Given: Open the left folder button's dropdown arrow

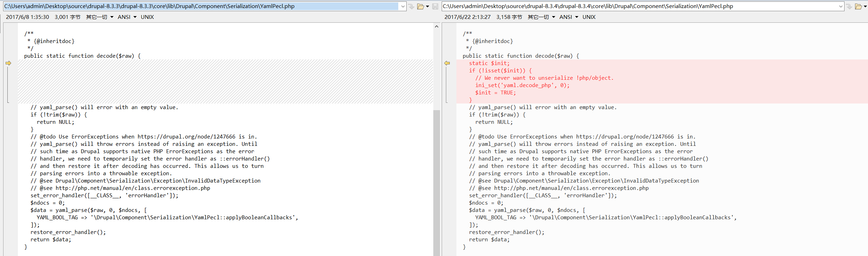Looking at the screenshot, I should [427, 6].
